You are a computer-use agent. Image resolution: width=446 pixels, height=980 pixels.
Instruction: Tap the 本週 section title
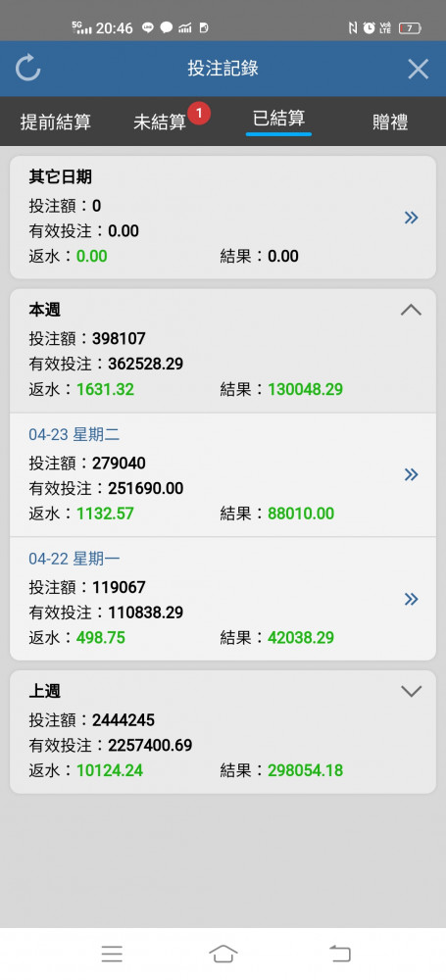[x=44, y=310]
